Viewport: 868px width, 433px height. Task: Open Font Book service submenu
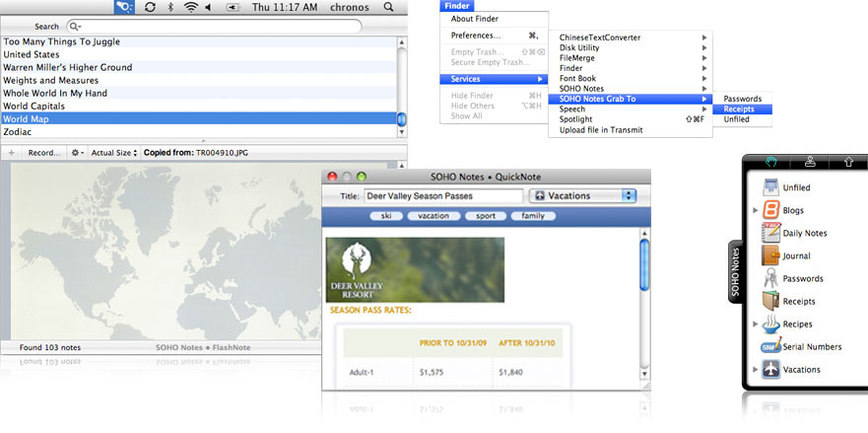tap(630, 78)
